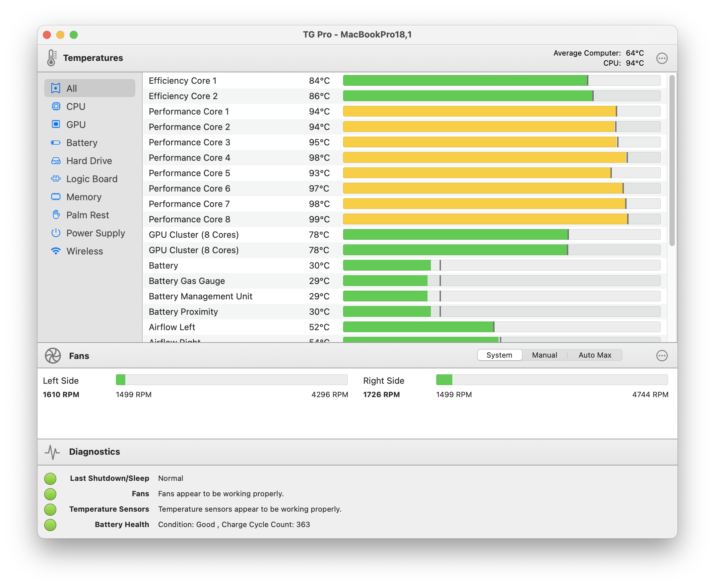Click the window title TG Pro - MacBookPro18,1
Viewport: 715px width, 588px height.
pos(357,34)
